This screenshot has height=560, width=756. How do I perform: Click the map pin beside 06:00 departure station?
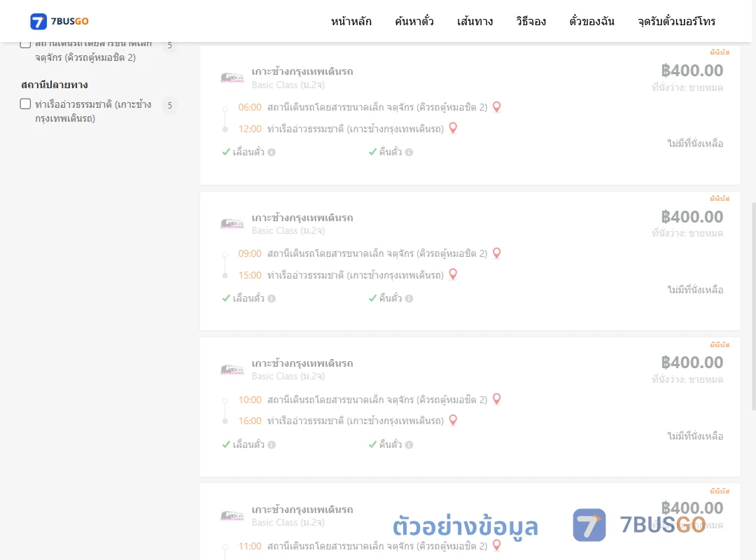point(496,107)
